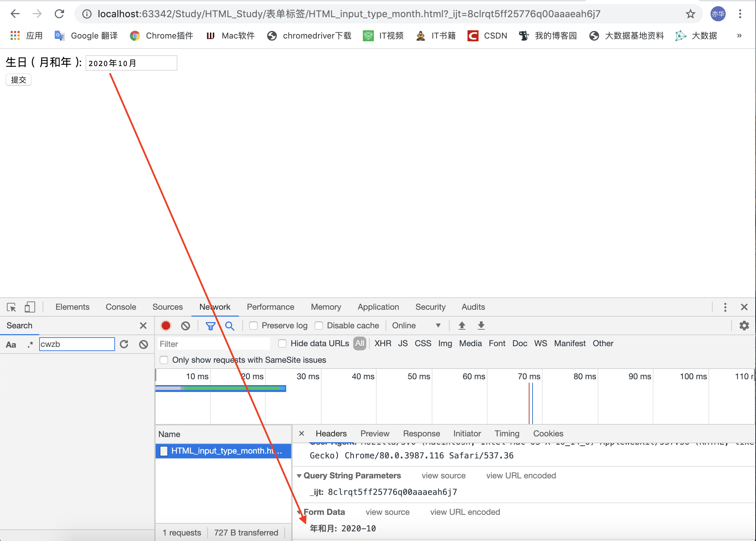Viewport: 756px width, 541px height.
Task: Import a HAR file with the upload icon
Action: click(x=462, y=326)
